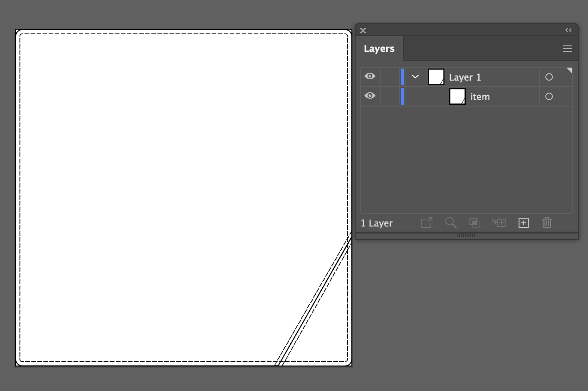Click the Delete Selection trash icon
This screenshot has height=391, width=588.
coord(547,223)
